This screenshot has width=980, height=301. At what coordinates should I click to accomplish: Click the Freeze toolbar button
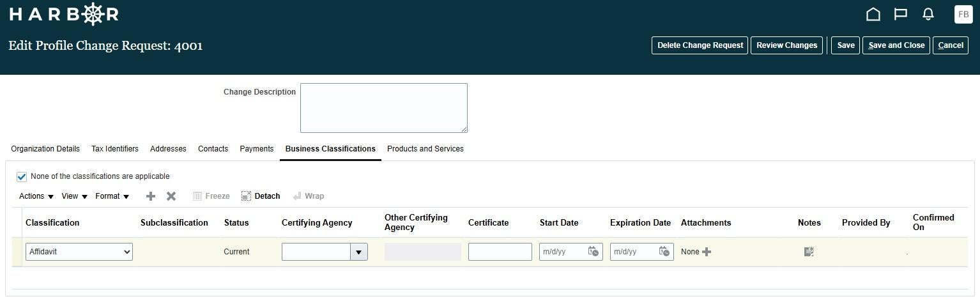pyautogui.click(x=211, y=196)
